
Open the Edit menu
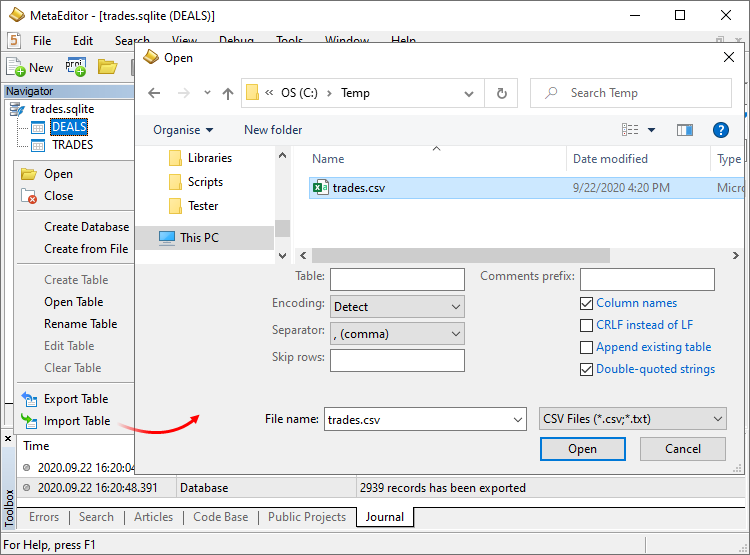pyautogui.click(x=82, y=41)
